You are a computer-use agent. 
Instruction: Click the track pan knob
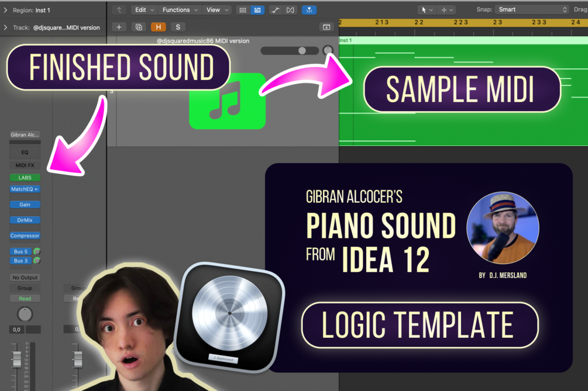tap(328, 51)
